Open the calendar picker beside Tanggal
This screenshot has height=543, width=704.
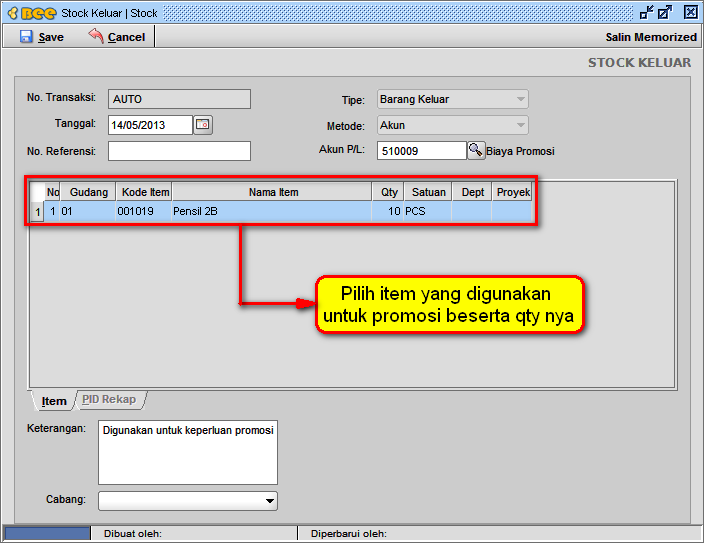(x=203, y=125)
